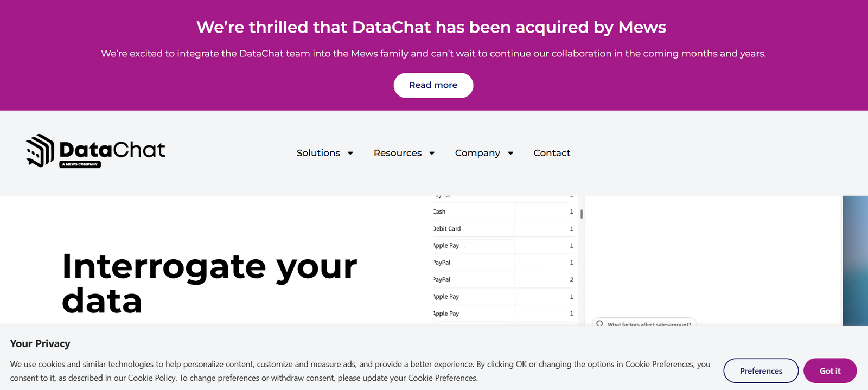
Task: Click the data table's vertical scrollbar handle
Action: (582, 214)
